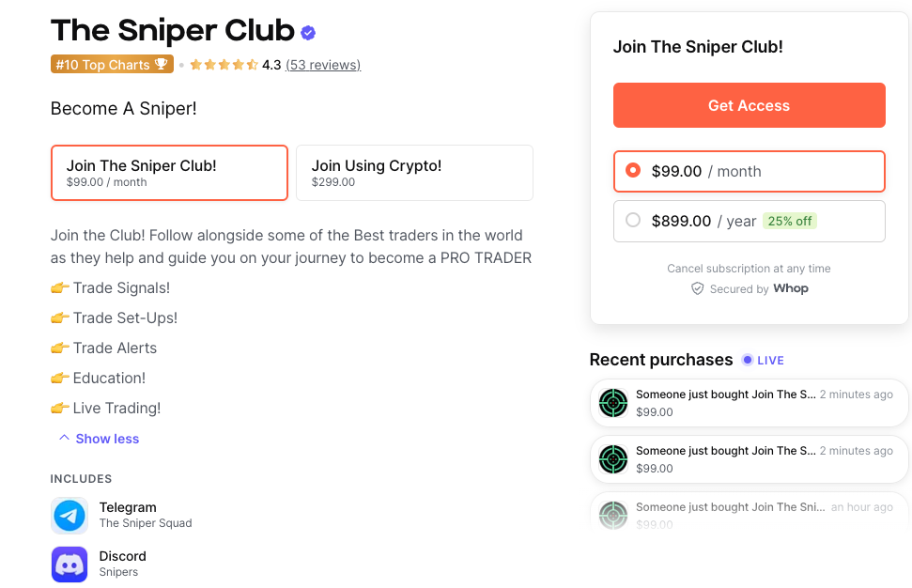Click the second recent purchase entry
Screen dimensions: 912x588
[749, 458]
